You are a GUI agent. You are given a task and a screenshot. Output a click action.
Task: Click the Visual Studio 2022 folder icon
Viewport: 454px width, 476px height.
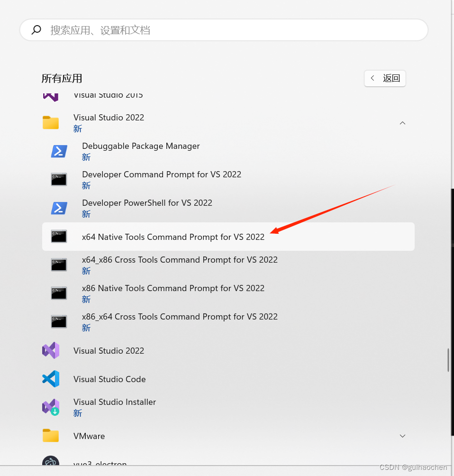pyautogui.click(x=51, y=123)
